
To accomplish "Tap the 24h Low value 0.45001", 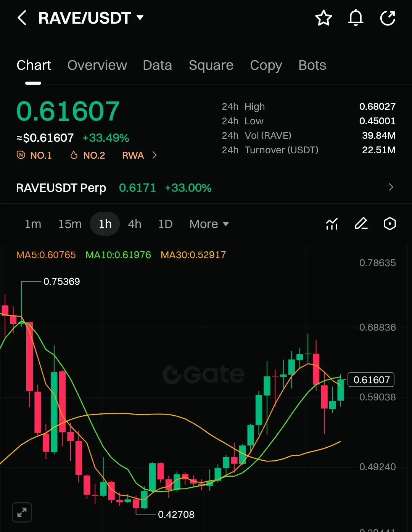I will pos(377,121).
